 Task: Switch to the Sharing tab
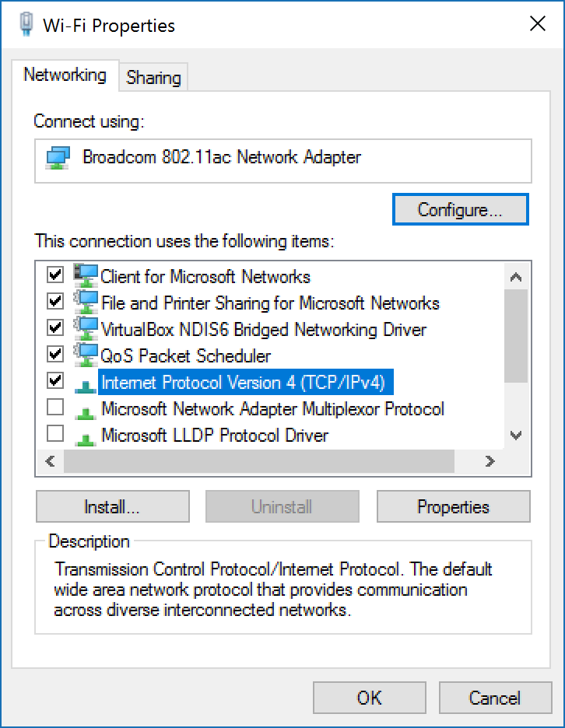tap(153, 77)
